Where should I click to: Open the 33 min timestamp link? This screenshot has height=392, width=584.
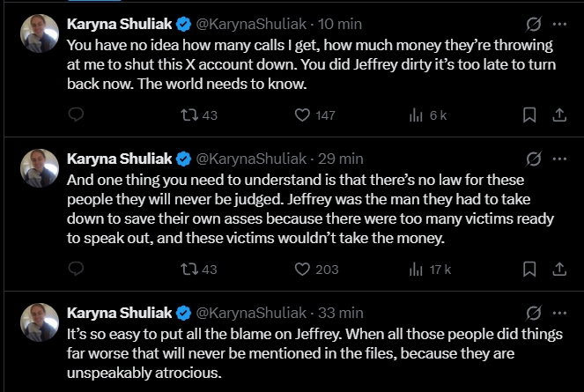pyautogui.click(x=338, y=312)
